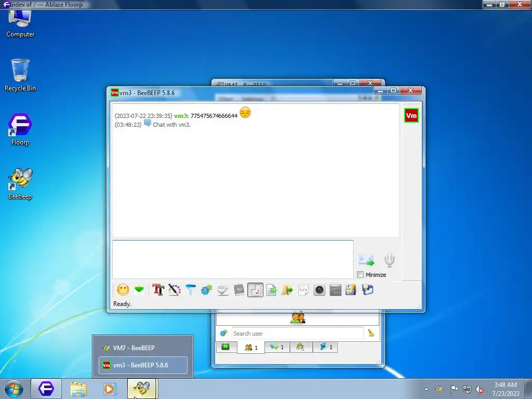This screenshot has height=399, width=532.
Task: Show hidden system tray icons arrow
Action: click(426, 389)
